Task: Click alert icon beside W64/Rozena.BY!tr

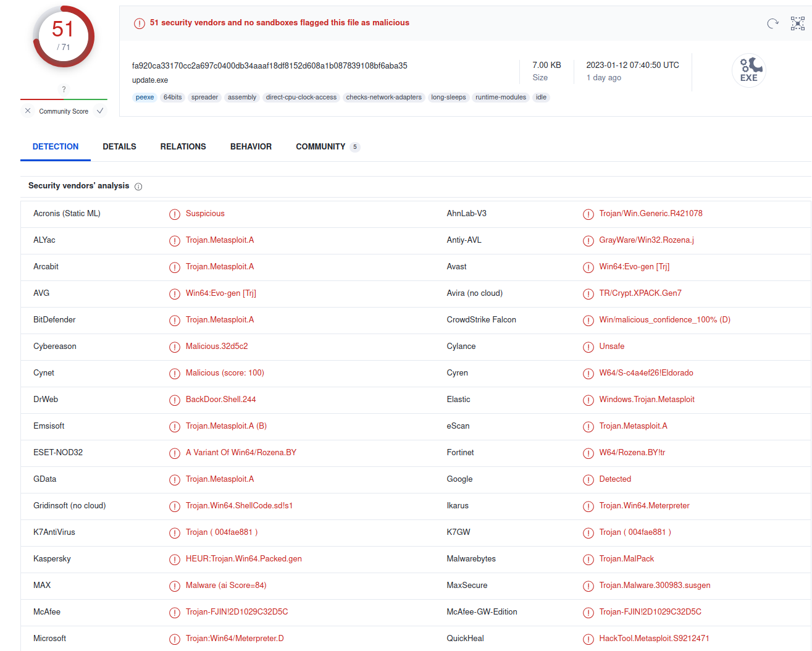Action: tap(588, 453)
